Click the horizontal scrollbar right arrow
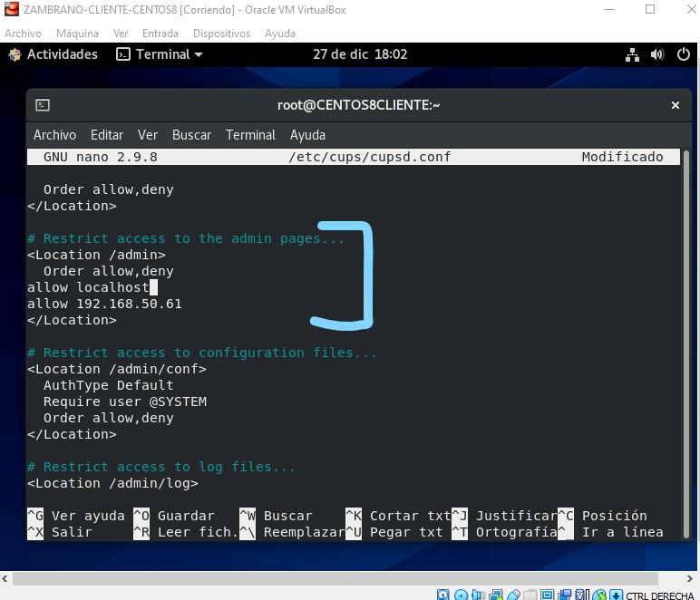Screen dimensions: 700x600 pyautogui.click(x=690, y=578)
